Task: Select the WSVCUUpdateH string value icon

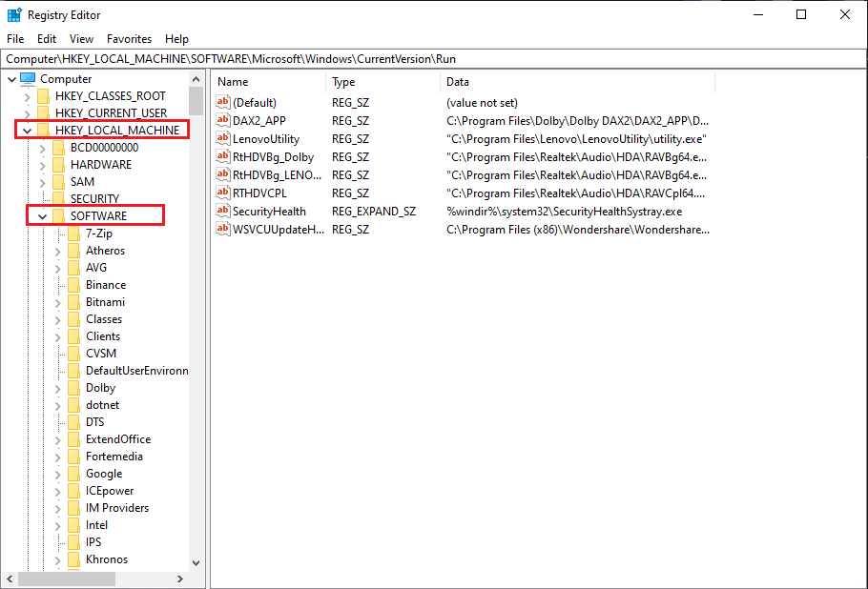Action: [223, 229]
